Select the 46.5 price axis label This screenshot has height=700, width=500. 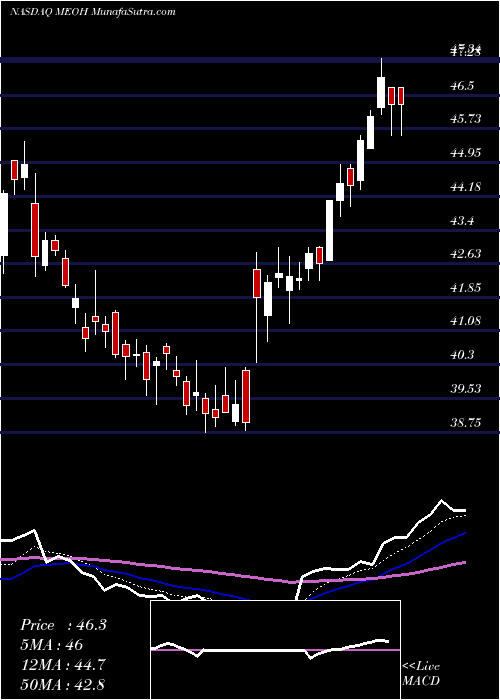point(463,86)
